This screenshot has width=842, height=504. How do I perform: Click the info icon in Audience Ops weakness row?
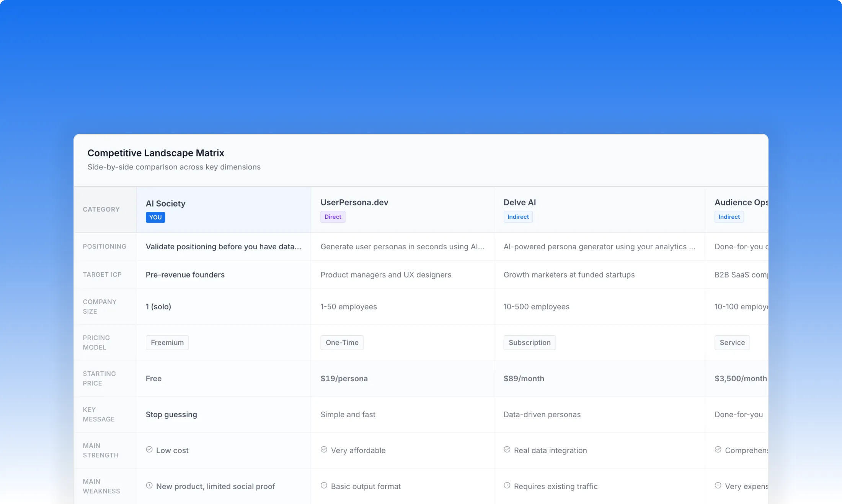point(718,486)
